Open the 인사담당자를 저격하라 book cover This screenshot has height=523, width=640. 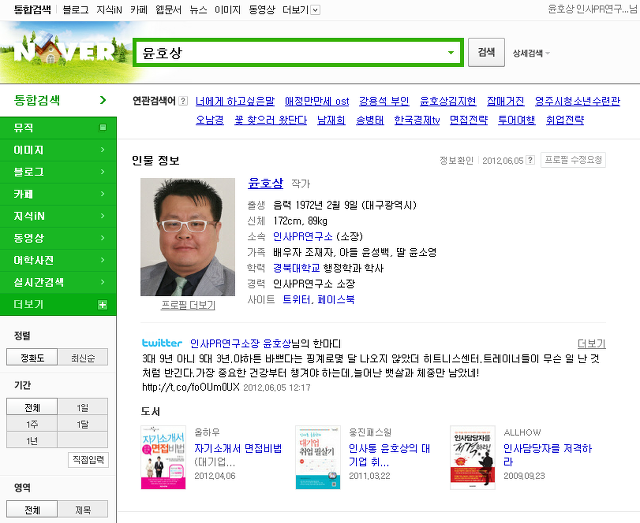[473, 457]
